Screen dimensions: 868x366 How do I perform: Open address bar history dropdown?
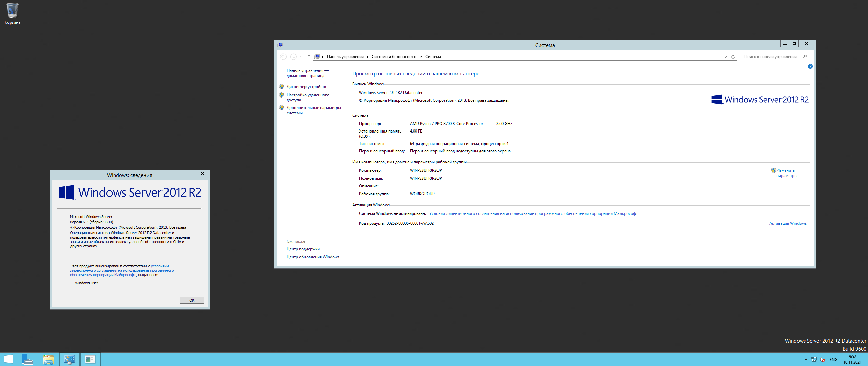726,57
